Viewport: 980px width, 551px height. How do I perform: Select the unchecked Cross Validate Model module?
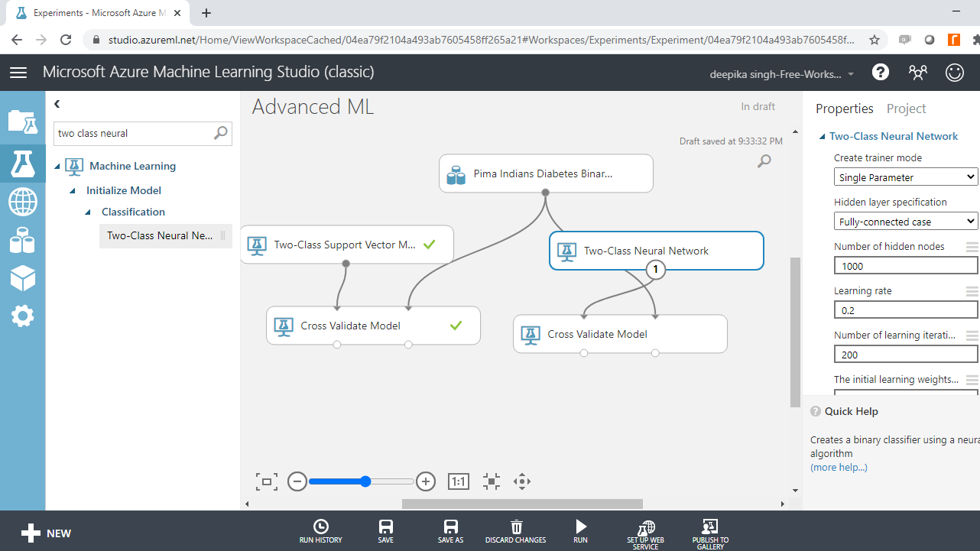(x=620, y=334)
